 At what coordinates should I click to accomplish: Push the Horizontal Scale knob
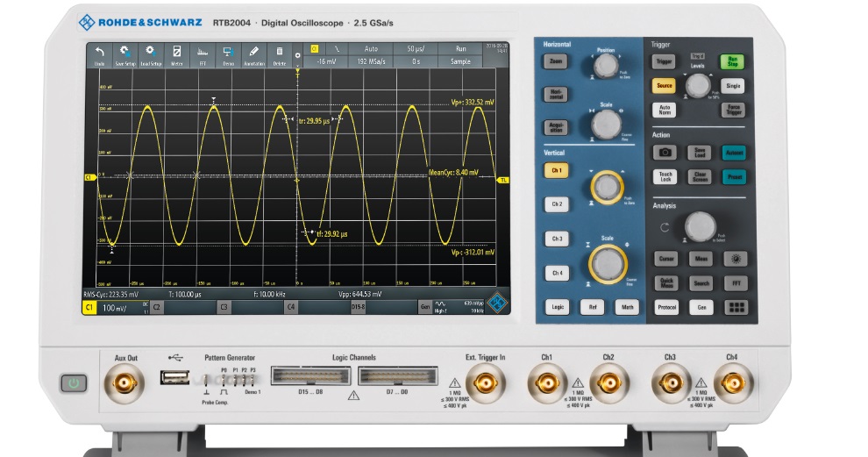[606, 124]
